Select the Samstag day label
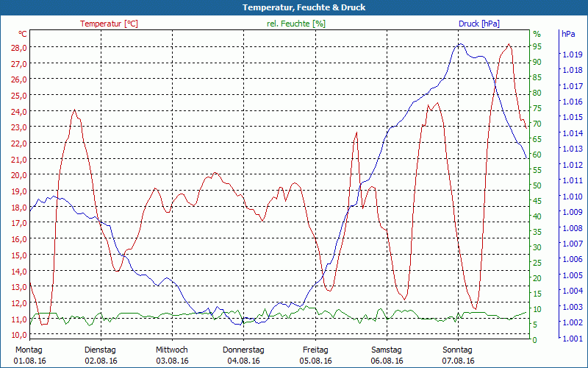This screenshot has height=368, width=588. 387,350
